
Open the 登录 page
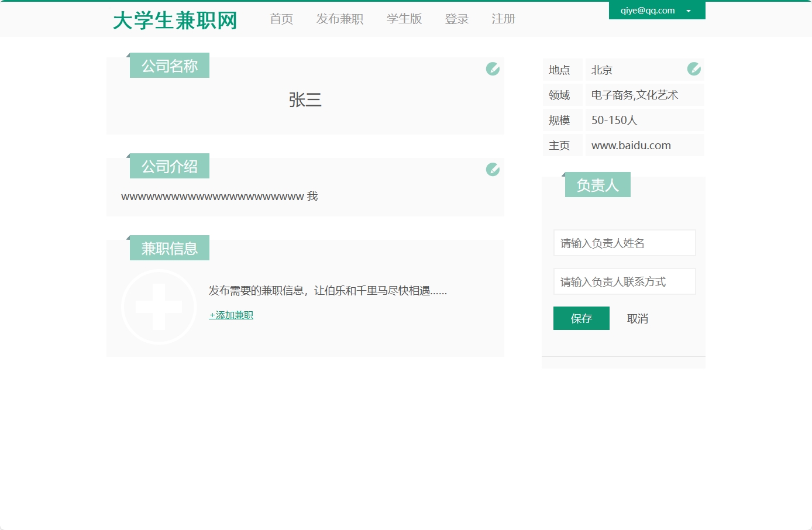point(456,19)
